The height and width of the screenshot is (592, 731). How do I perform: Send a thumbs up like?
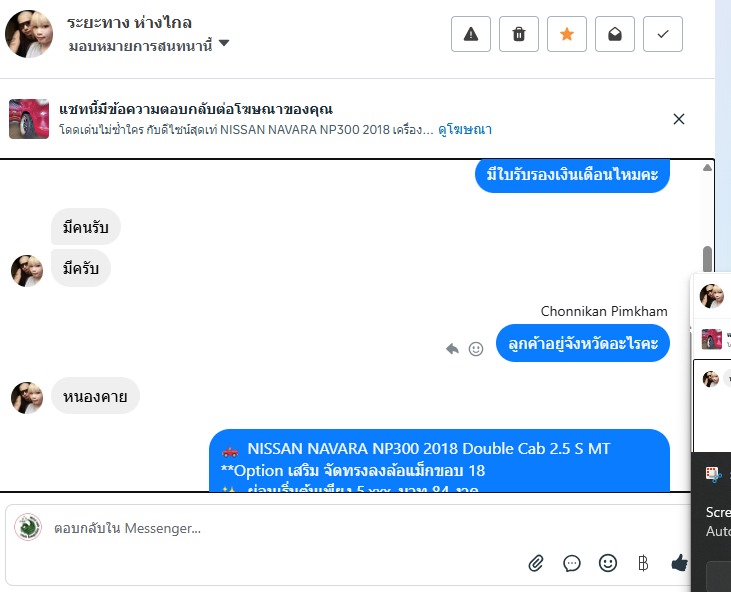679,563
